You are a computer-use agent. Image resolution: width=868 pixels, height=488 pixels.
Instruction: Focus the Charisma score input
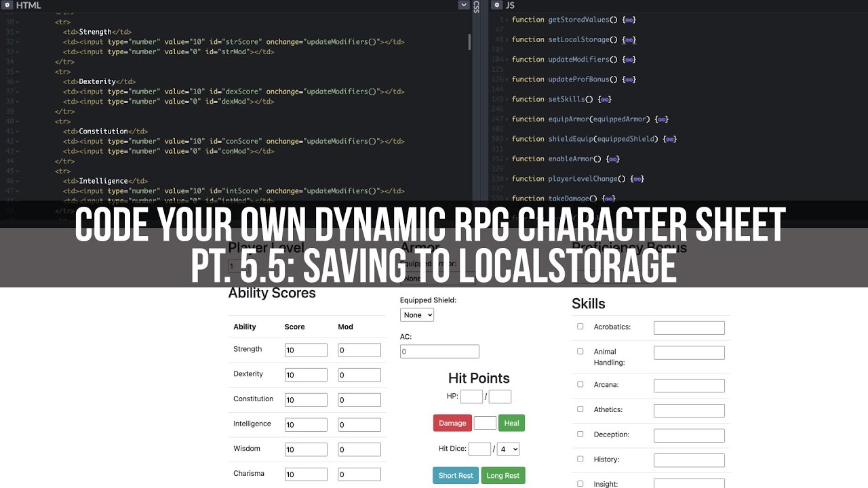click(306, 474)
